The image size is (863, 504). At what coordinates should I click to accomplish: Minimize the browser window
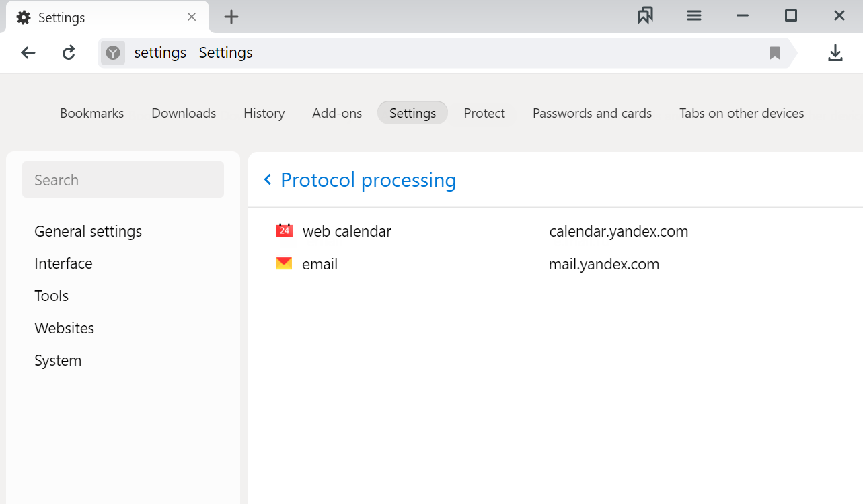click(743, 15)
